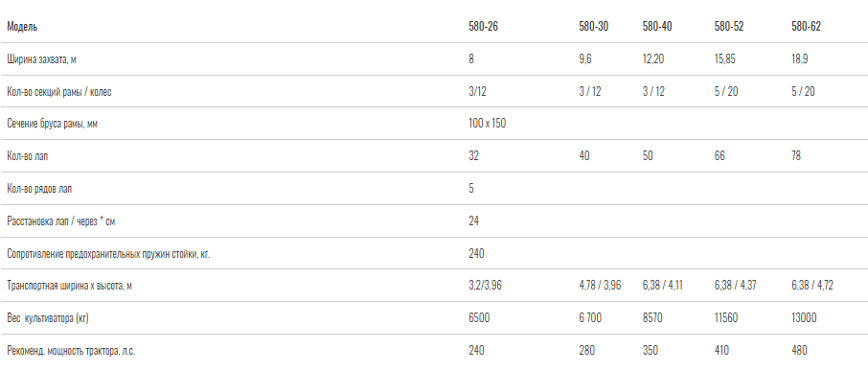Click the Вес культиватора (кг) label
Image resolution: width=868 pixels, height=371 pixels.
click(48, 318)
